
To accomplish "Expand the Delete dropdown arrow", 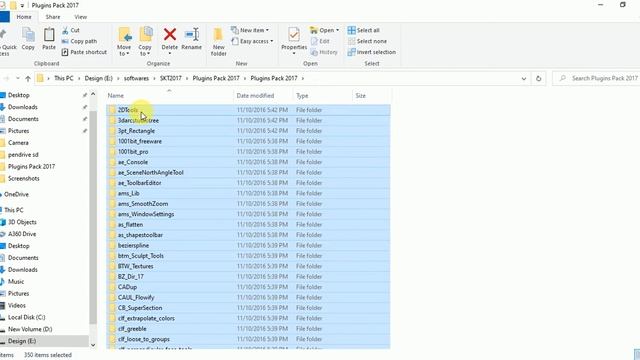I will pyautogui.click(x=170, y=53).
